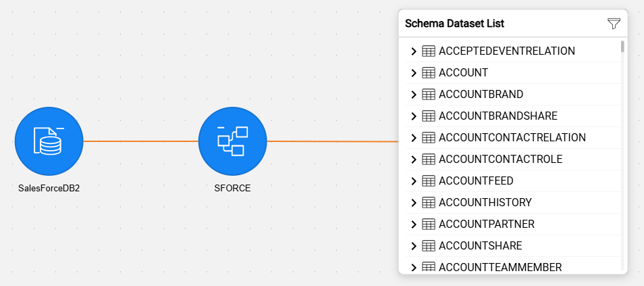Select the ACCOUNTFEED dataset label

(x=476, y=181)
